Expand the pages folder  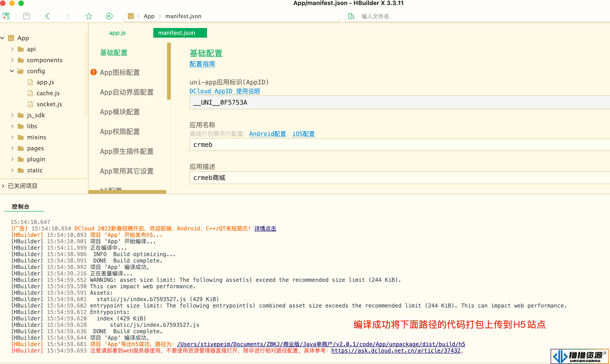[12, 148]
